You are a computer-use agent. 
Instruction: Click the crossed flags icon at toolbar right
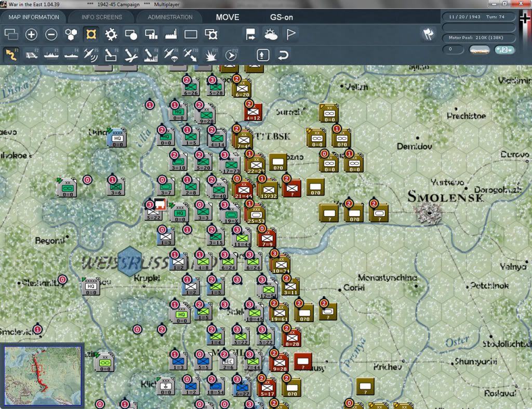(x=428, y=34)
